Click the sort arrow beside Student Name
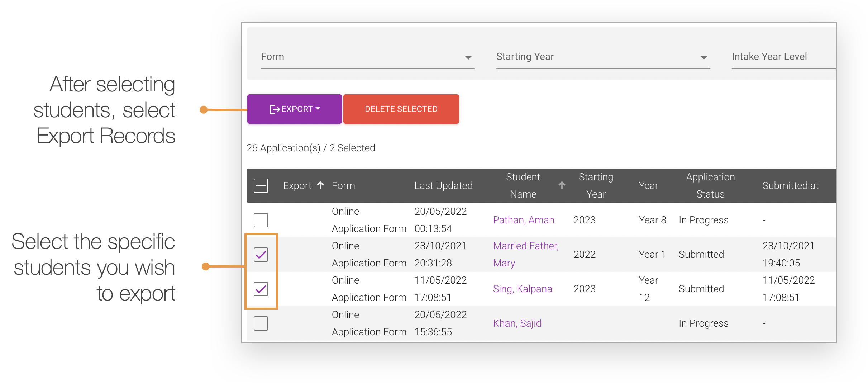The height and width of the screenshot is (383, 868). click(x=562, y=185)
